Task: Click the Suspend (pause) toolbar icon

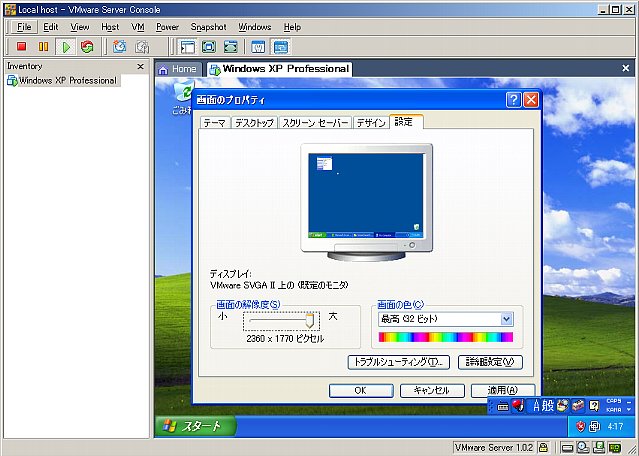Action: (43, 46)
